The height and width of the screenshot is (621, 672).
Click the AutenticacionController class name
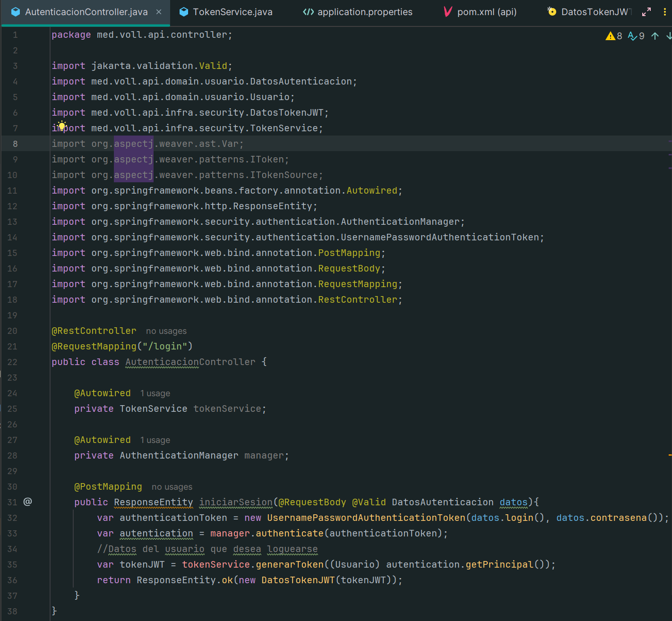point(190,362)
